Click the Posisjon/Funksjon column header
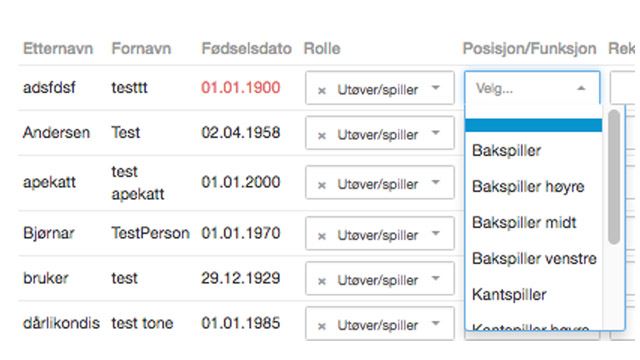Image resolution: width=640 pixels, height=360 pixels. [529, 49]
